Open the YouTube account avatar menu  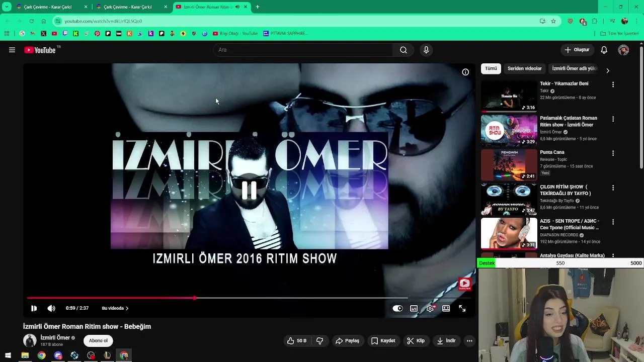click(x=623, y=50)
